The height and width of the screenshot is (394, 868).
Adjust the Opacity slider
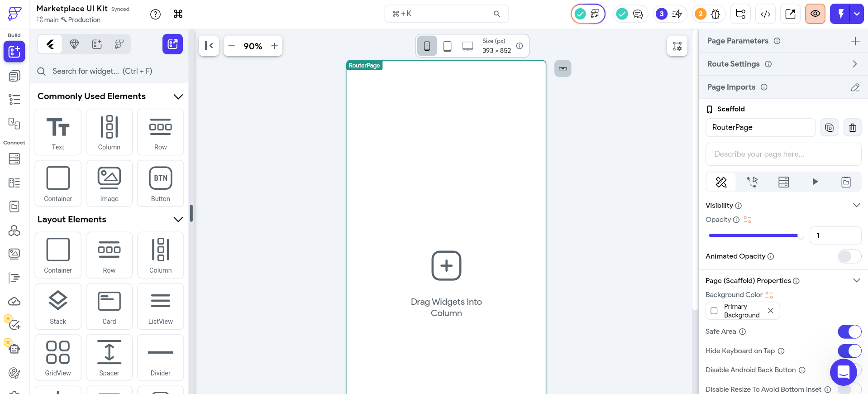[756, 235]
